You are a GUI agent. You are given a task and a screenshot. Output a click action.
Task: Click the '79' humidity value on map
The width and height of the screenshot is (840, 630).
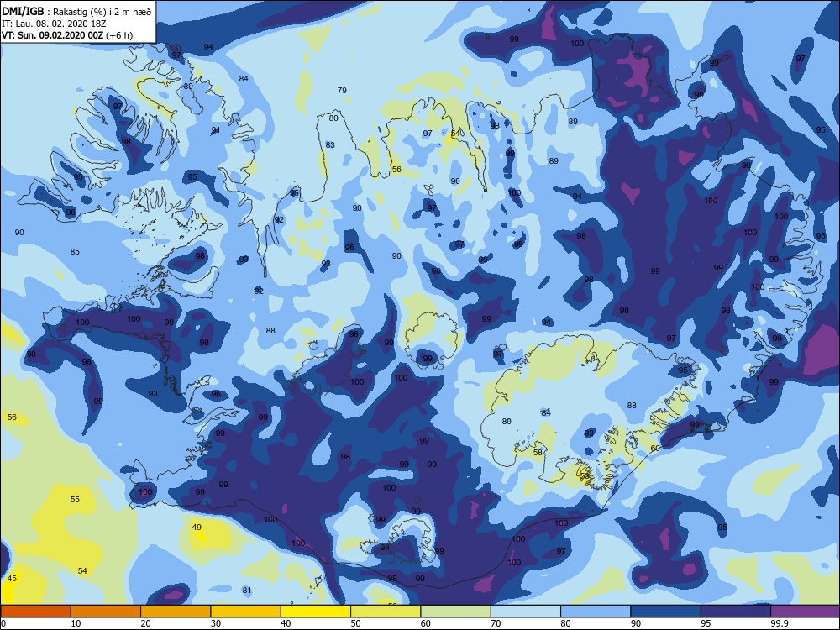click(342, 91)
